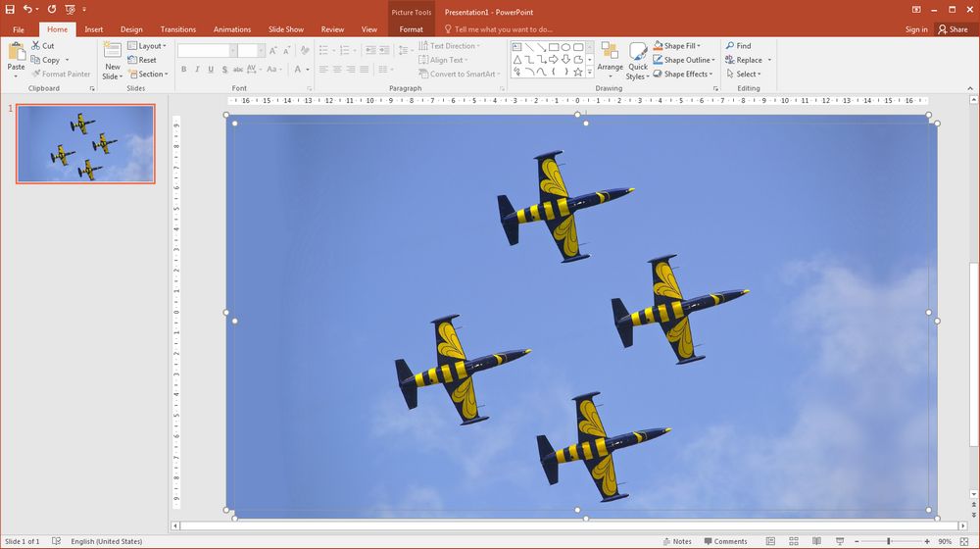This screenshot has width=980, height=549.
Task: Click Format Painter
Action: (61, 74)
